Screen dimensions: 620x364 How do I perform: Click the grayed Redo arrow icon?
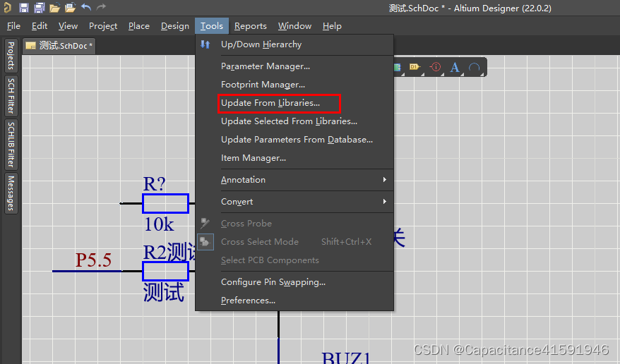[x=101, y=7]
